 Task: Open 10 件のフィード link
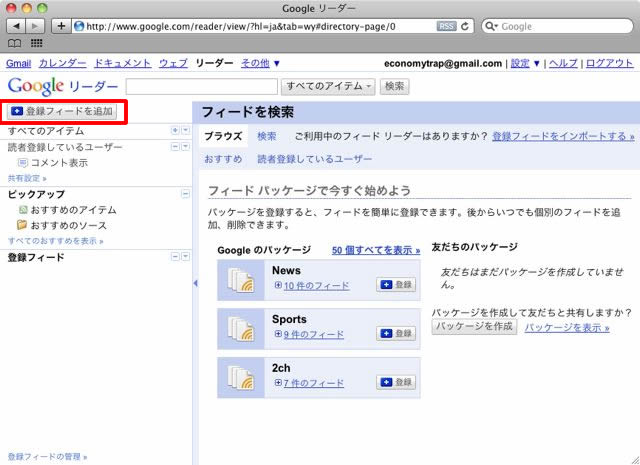pos(316,286)
